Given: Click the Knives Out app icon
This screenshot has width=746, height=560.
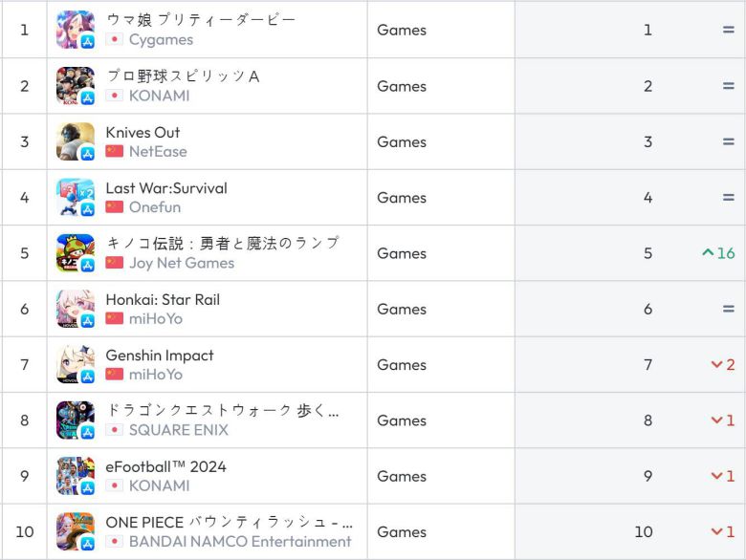Looking at the screenshot, I should coord(75,141).
